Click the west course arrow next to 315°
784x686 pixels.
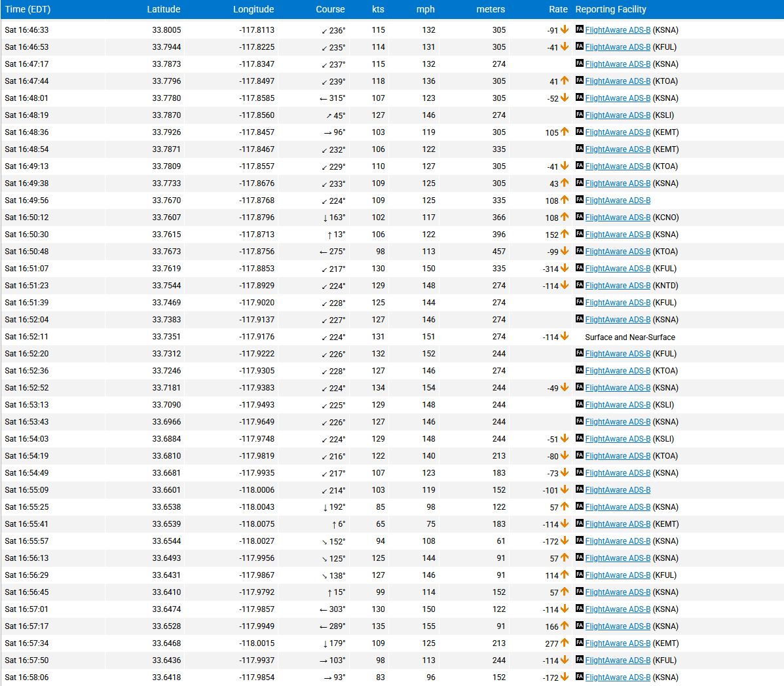323,98
